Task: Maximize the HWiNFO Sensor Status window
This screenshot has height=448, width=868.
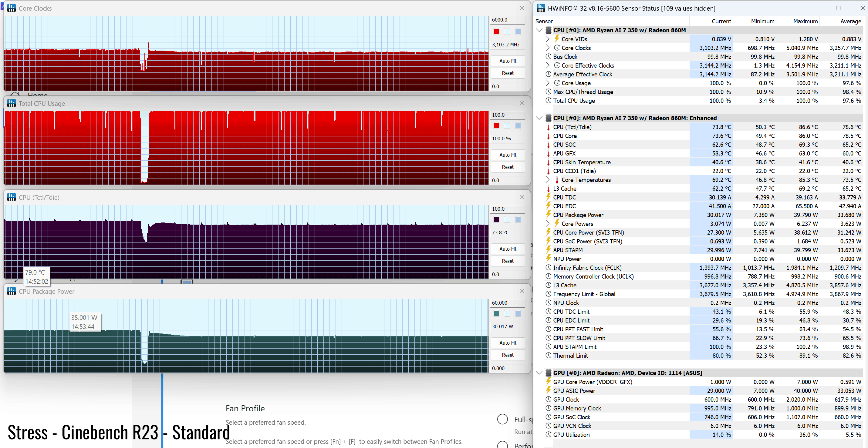Action: coord(838,8)
